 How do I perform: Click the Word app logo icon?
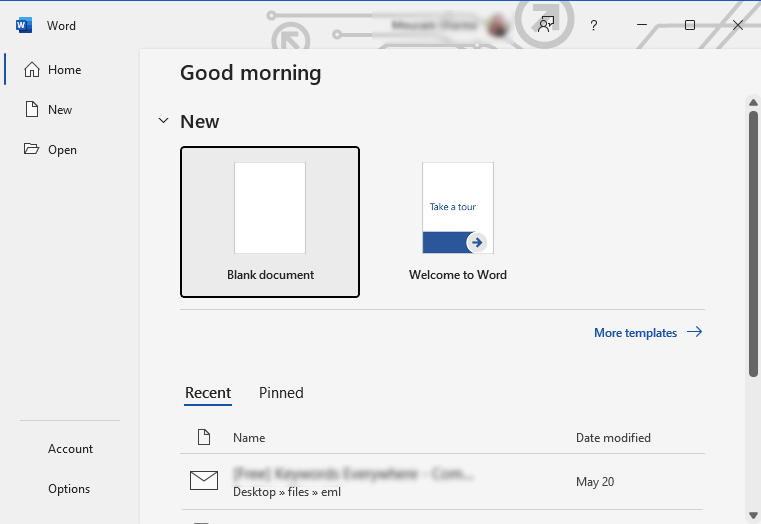click(24, 25)
